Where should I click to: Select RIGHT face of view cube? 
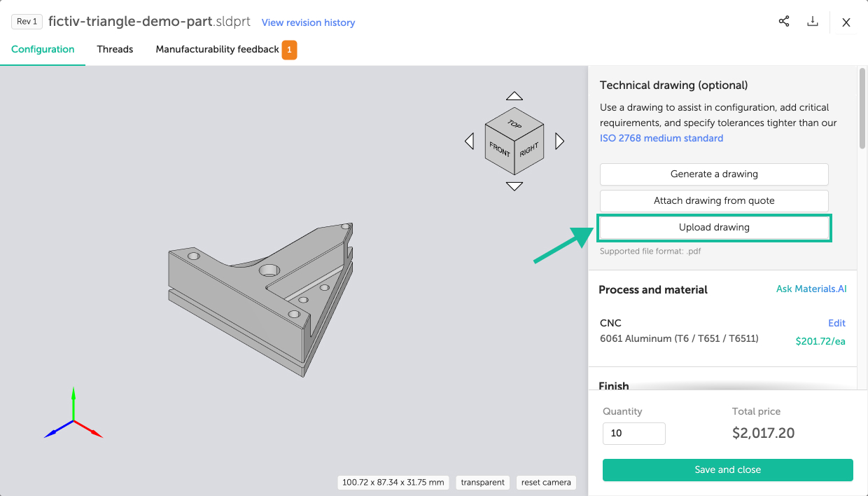[x=529, y=149]
